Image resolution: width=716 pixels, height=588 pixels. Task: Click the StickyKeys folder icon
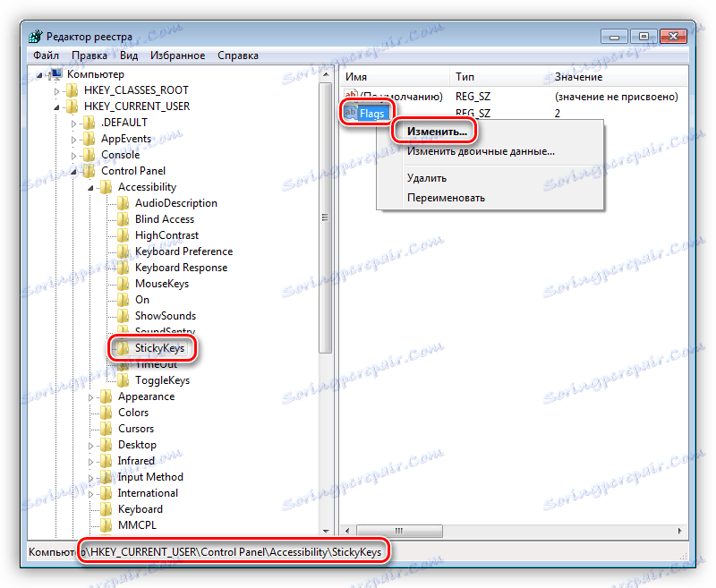click(124, 348)
